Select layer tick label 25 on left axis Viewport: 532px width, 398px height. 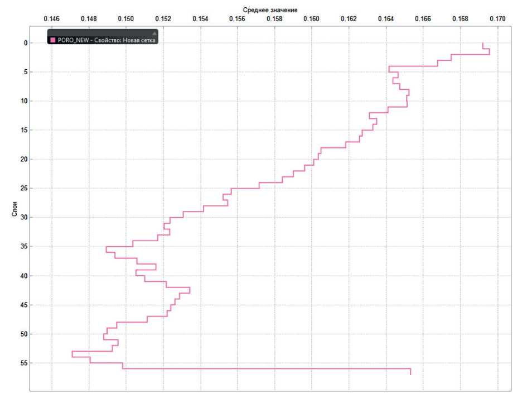point(24,188)
